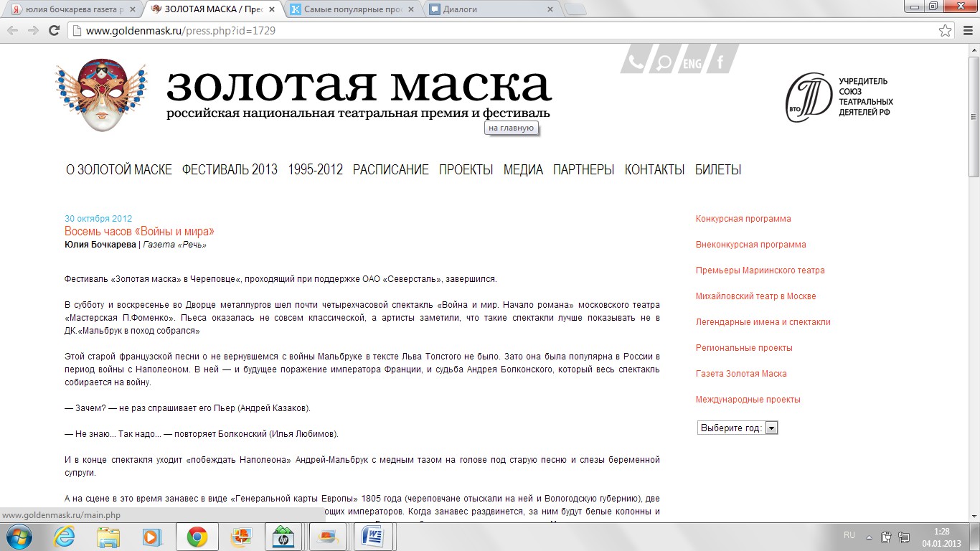Click the network tray icon
The height and width of the screenshot is (551, 980).
(904, 537)
